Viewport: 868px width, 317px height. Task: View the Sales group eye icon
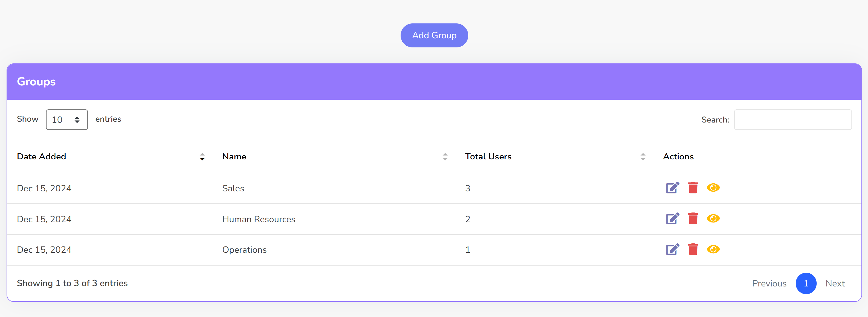713,188
